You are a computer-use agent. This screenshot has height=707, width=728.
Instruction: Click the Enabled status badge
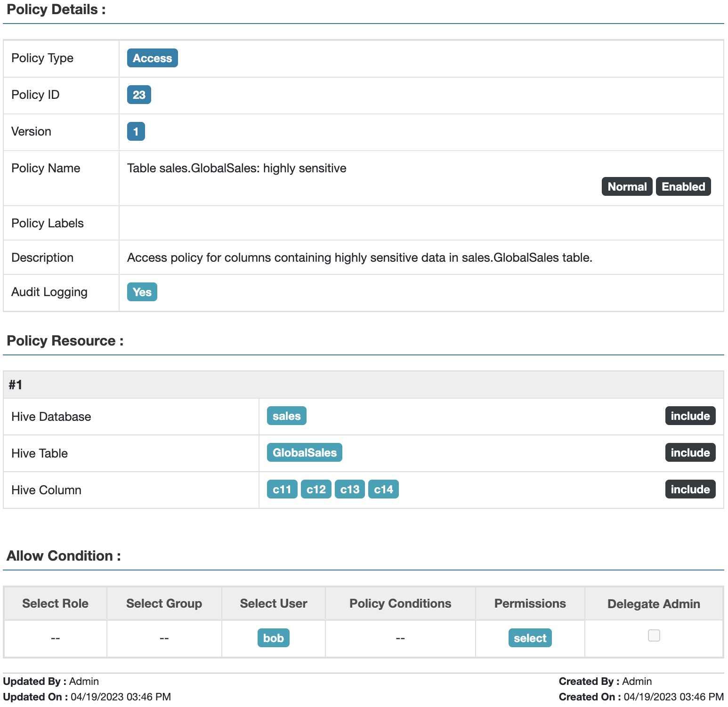point(683,186)
